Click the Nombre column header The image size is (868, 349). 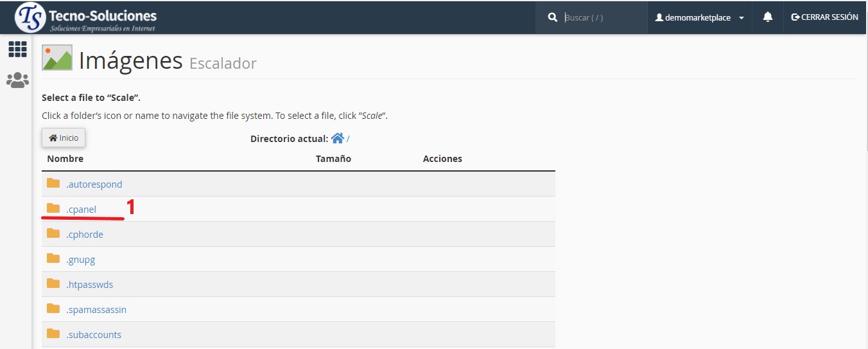pyautogui.click(x=65, y=159)
